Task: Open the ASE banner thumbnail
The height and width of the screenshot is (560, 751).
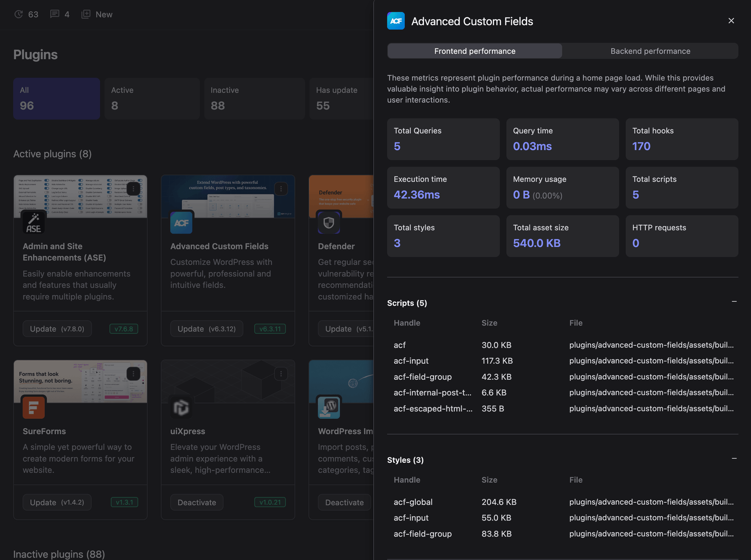Action: 80,196
